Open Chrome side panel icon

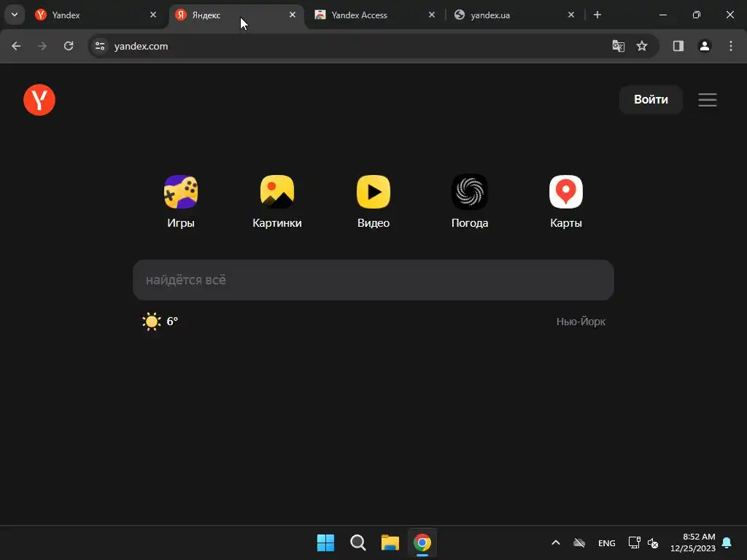[x=678, y=46]
